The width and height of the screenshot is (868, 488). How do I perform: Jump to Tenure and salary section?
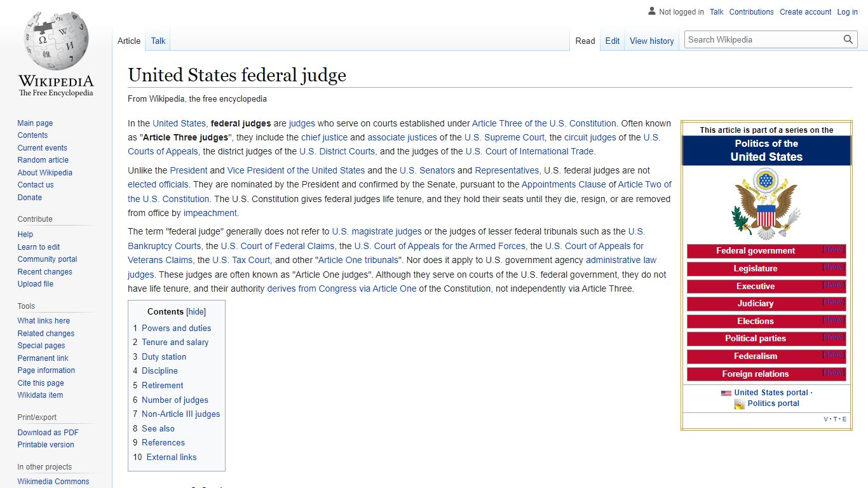[175, 342]
